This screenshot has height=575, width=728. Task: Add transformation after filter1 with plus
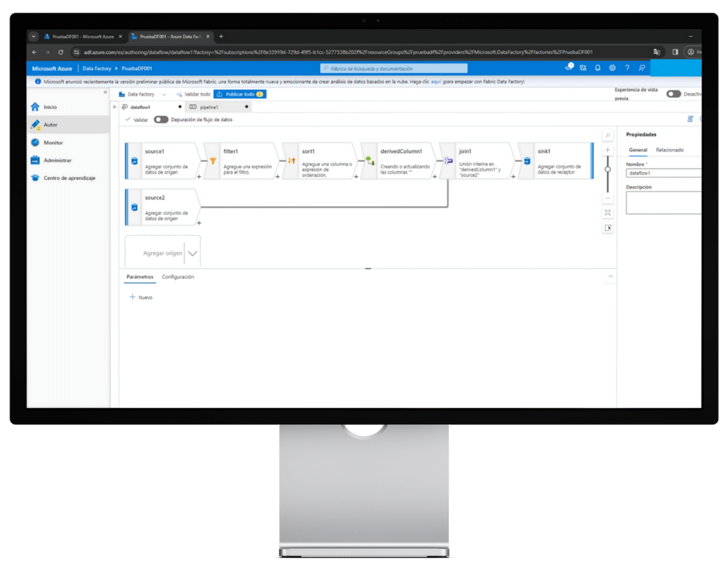tap(278, 177)
